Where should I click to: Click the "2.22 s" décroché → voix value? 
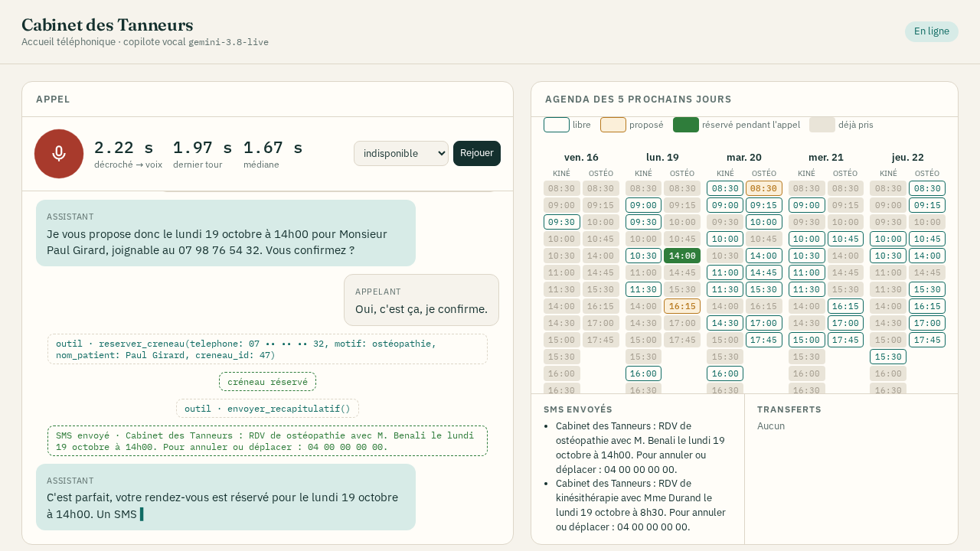click(124, 148)
